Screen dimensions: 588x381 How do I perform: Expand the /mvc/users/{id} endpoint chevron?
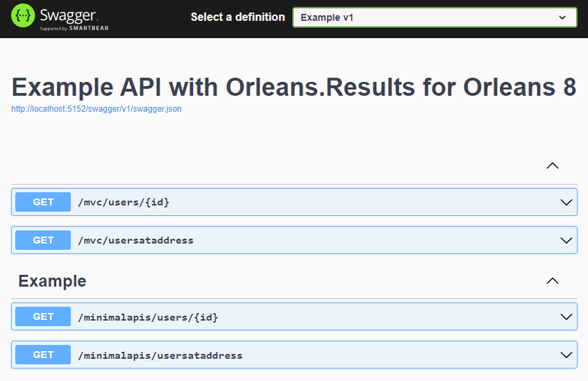tap(566, 202)
